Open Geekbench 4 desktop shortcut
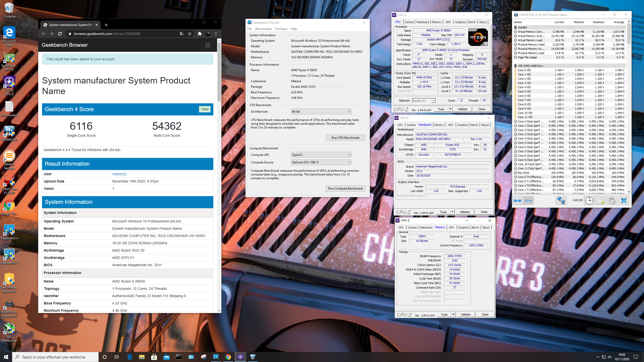This screenshot has width=644, height=362. [9, 232]
